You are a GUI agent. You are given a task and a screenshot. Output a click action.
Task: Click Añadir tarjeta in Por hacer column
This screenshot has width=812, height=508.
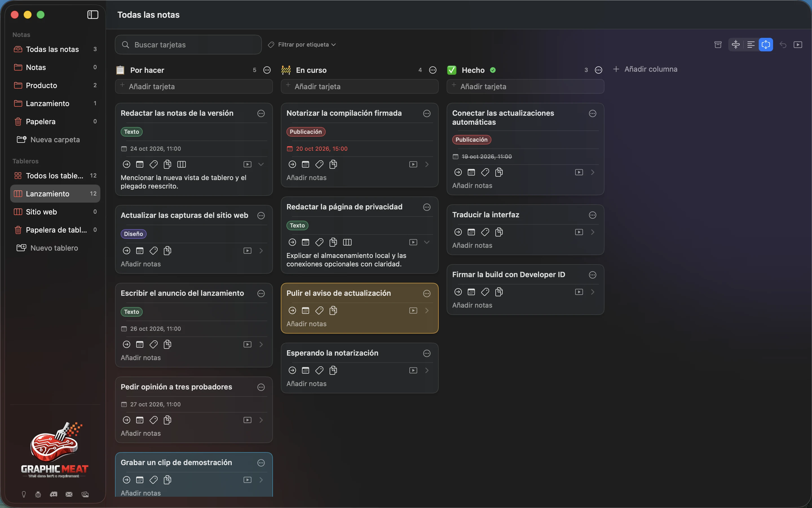(194, 86)
